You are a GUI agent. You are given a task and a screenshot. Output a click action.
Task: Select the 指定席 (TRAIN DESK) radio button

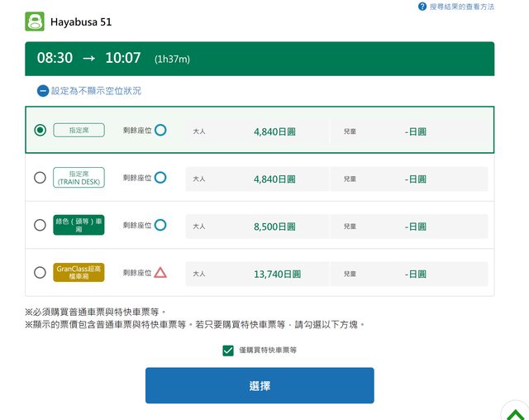(x=40, y=178)
